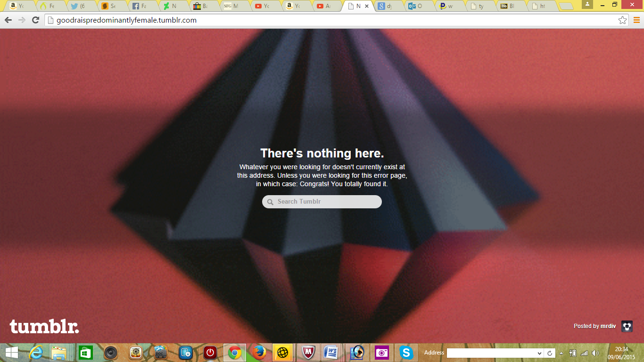Screen dimensions: 644x362
Task: Reload the current Tumblr page
Action: pyautogui.click(x=35, y=20)
